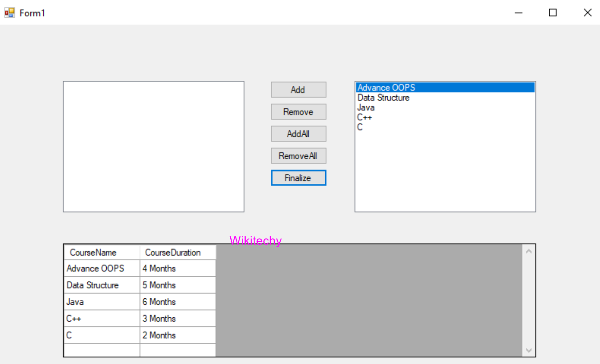Click the Remove button

298,112
